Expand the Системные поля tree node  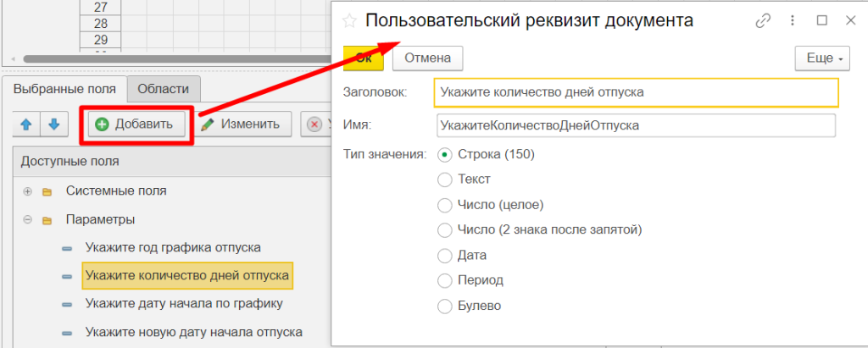coord(27,191)
